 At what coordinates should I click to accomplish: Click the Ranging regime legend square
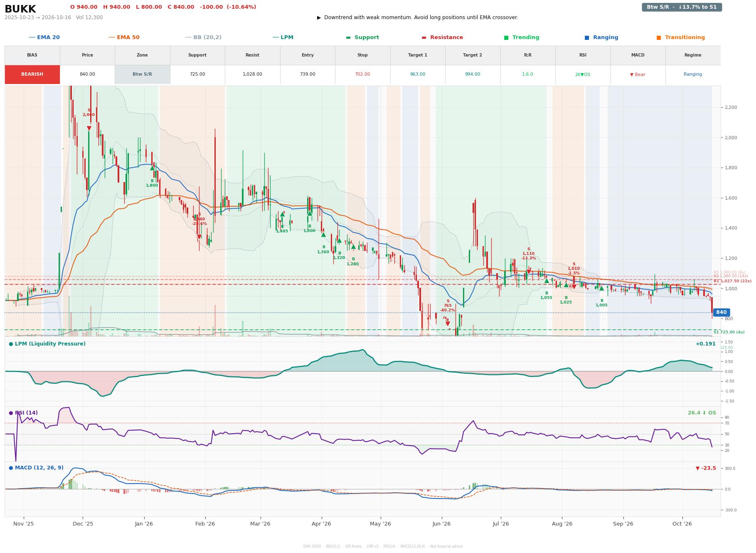(587, 37)
